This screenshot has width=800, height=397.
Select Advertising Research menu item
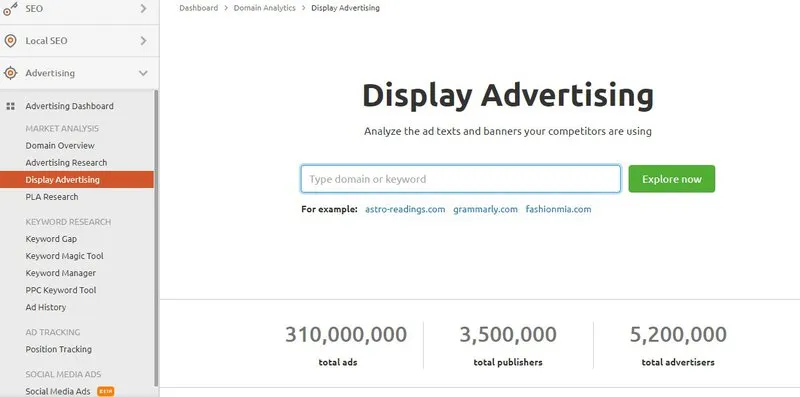click(x=66, y=163)
